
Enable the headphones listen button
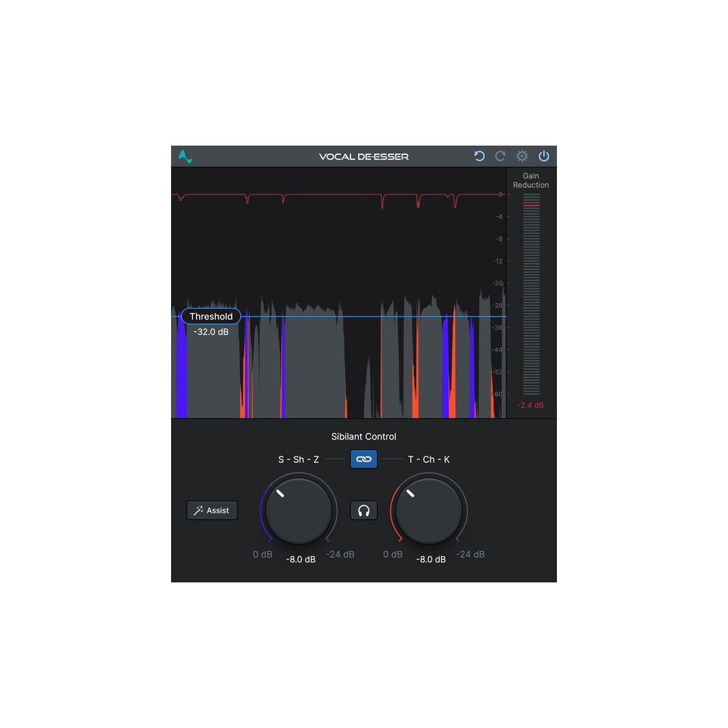(364, 510)
